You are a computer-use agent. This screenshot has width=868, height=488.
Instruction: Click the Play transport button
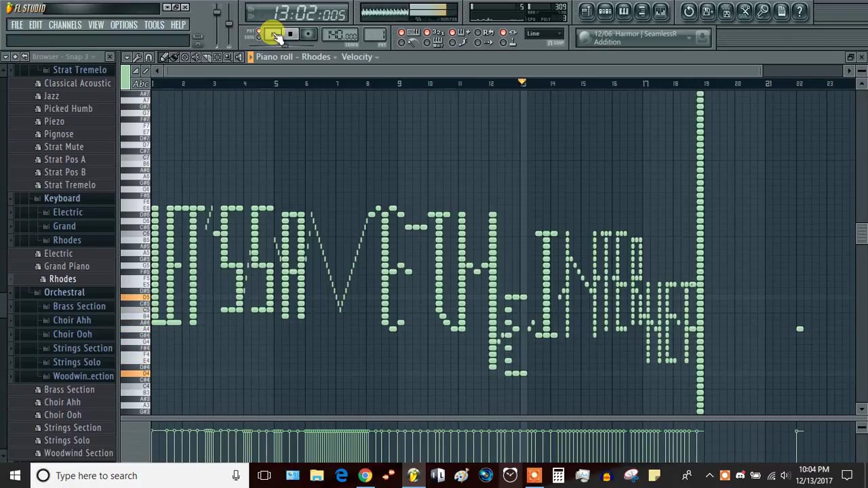click(273, 34)
